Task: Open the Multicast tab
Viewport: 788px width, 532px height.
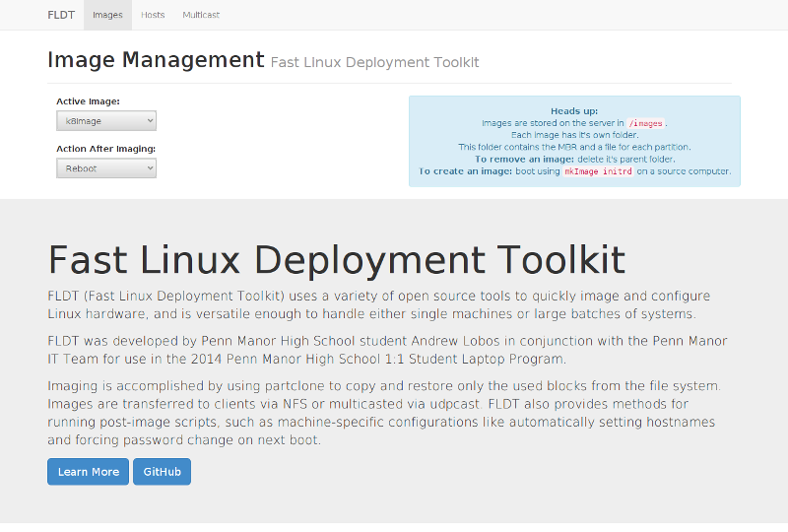Action: [x=201, y=15]
